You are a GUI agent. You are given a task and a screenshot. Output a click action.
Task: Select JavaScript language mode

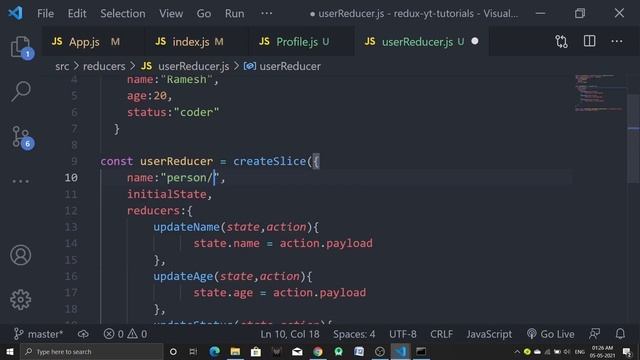tap(489, 334)
